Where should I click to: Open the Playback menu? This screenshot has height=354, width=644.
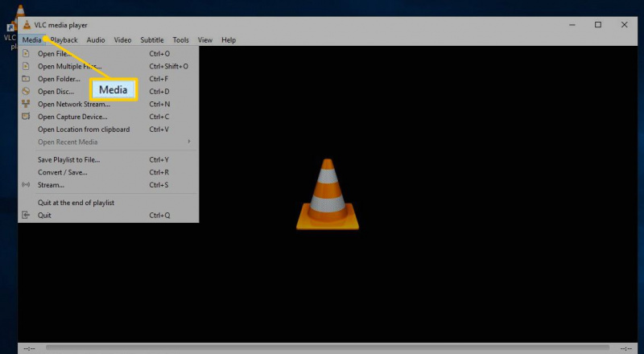(64, 40)
